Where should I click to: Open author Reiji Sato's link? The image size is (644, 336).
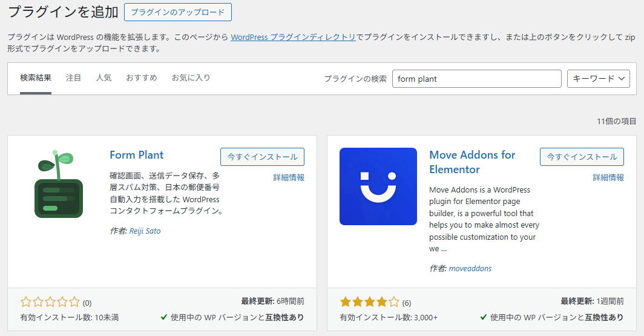point(145,231)
